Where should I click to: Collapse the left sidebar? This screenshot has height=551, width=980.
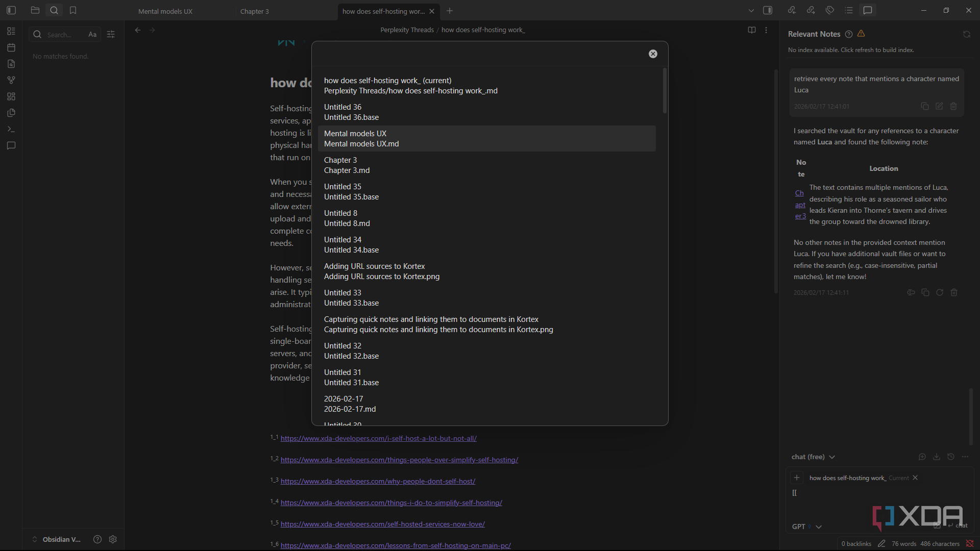(11, 10)
